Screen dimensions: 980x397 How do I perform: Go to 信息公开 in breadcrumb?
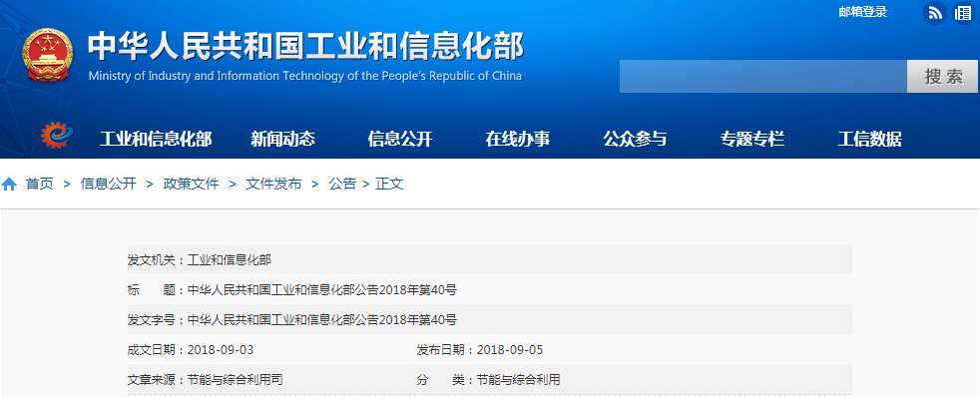pyautogui.click(x=108, y=184)
